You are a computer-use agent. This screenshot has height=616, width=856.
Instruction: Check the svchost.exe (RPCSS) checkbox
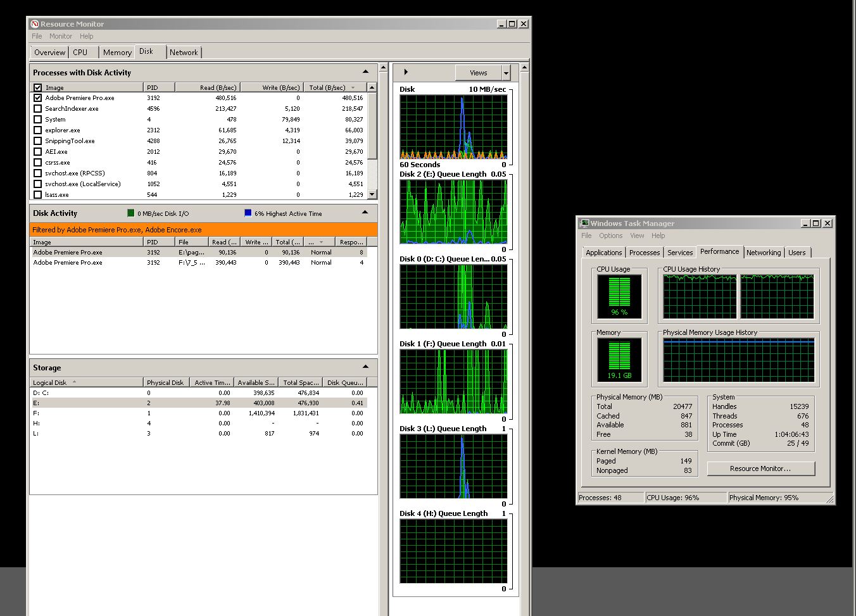pos(38,173)
